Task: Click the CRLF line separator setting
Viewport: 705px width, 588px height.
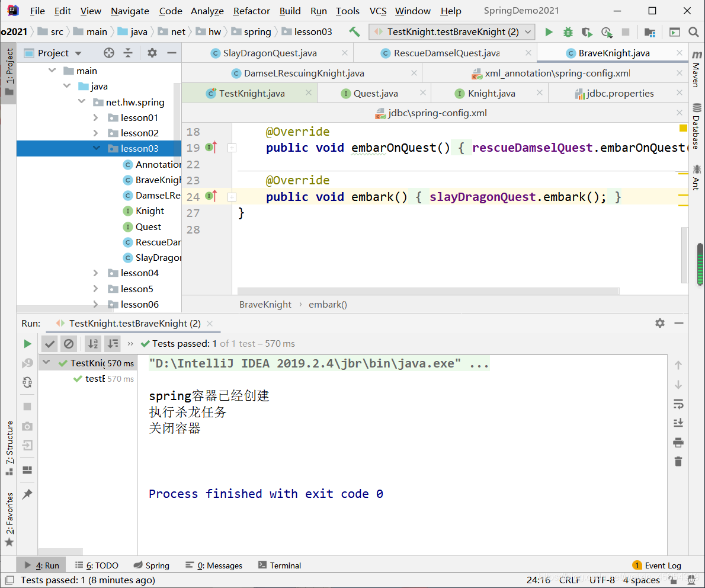Action: [x=570, y=580]
